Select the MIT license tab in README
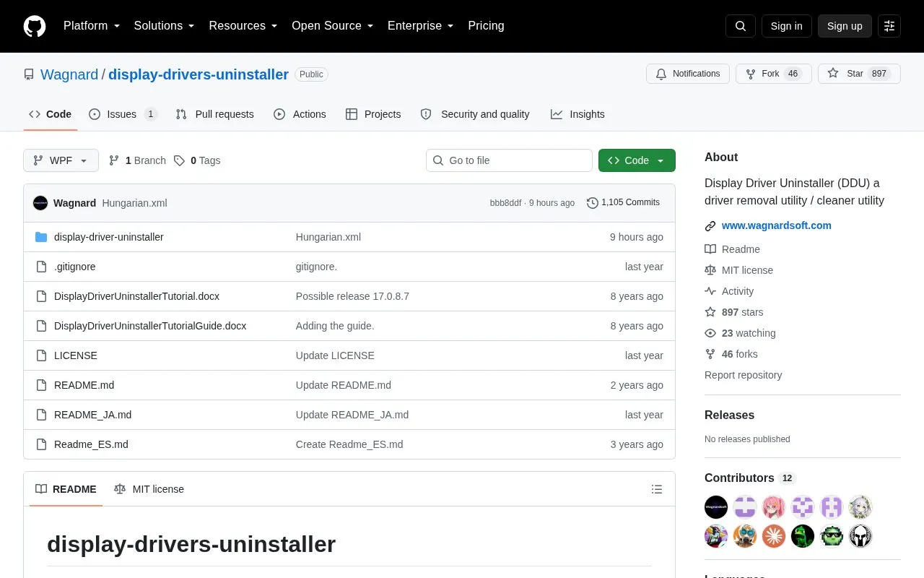The image size is (924, 578). (x=149, y=489)
